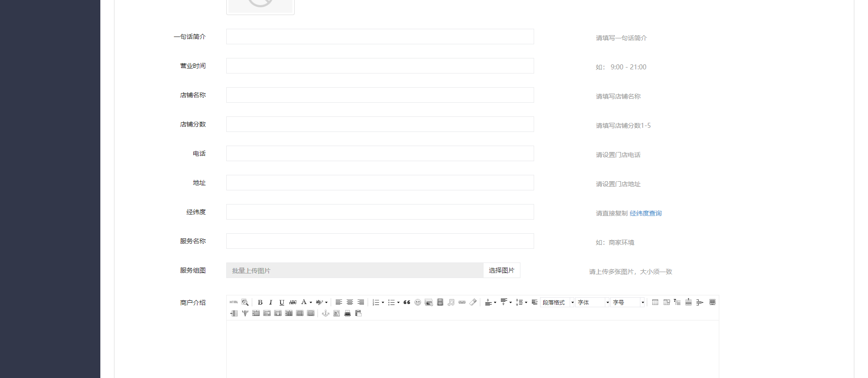Insert an ordered numbered list

pos(376,302)
